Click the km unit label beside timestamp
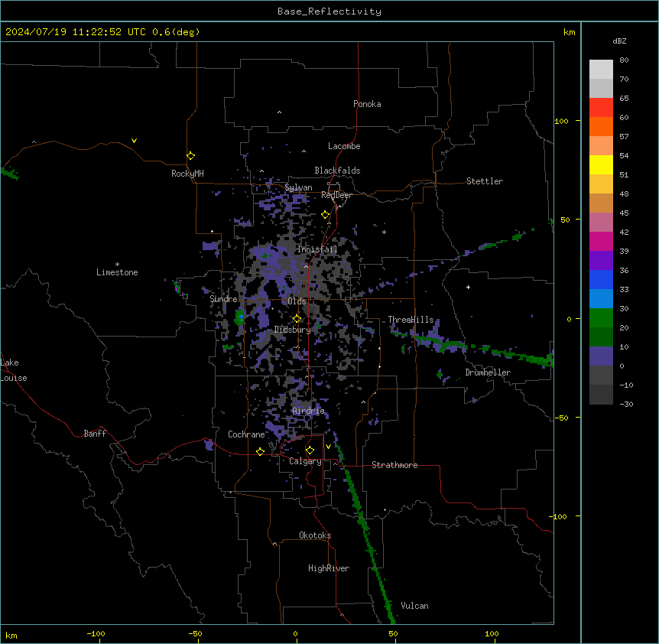The width and height of the screenshot is (659, 644). click(570, 32)
